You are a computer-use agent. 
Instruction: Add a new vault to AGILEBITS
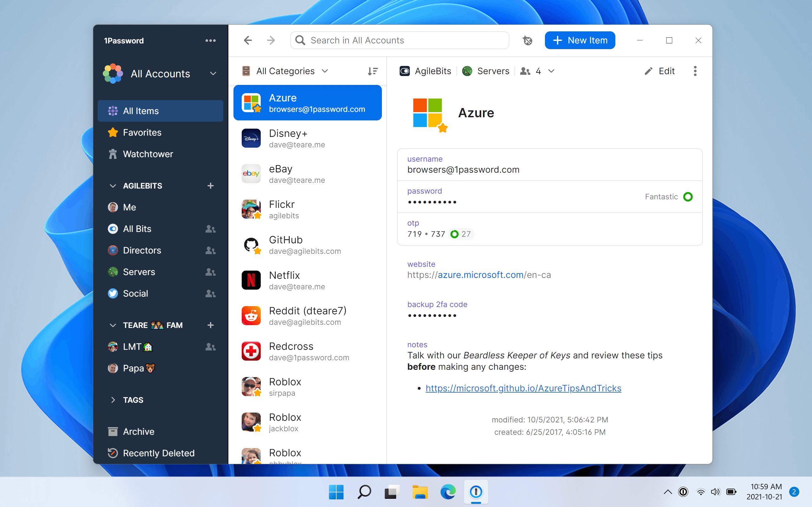click(210, 185)
